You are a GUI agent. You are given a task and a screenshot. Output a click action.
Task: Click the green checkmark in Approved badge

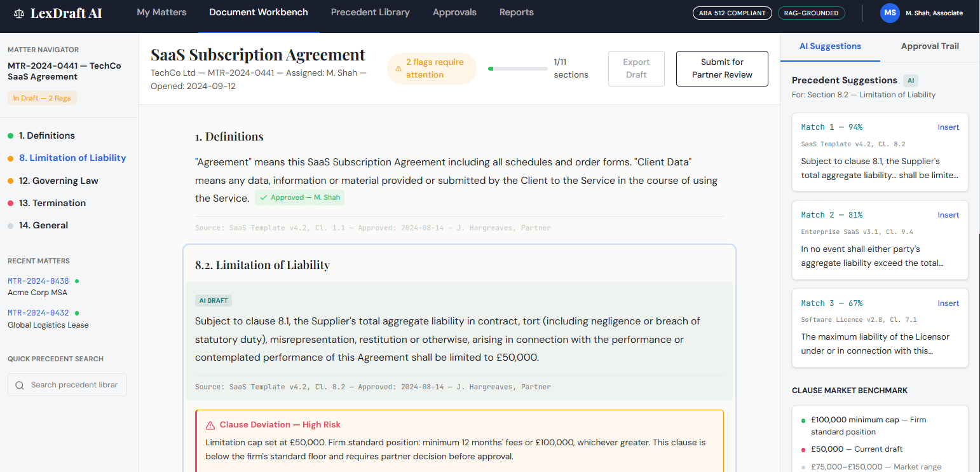pyautogui.click(x=263, y=197)
